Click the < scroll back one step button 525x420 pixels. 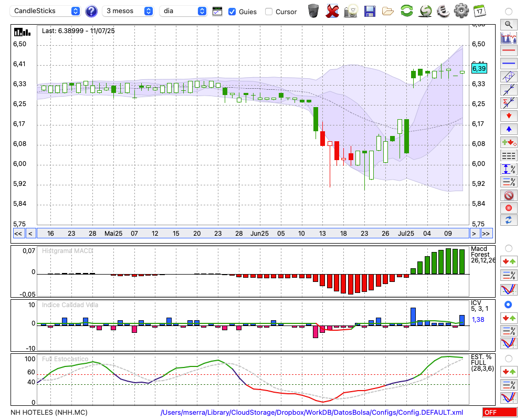pyautogui.click(x=30, y=234)
